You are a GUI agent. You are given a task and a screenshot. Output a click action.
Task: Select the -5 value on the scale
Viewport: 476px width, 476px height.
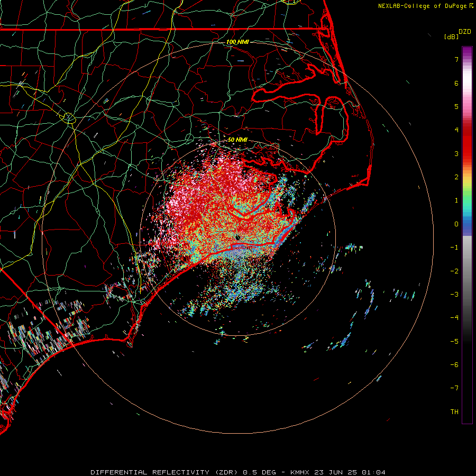pyautogui.click(x=454, y=342)
